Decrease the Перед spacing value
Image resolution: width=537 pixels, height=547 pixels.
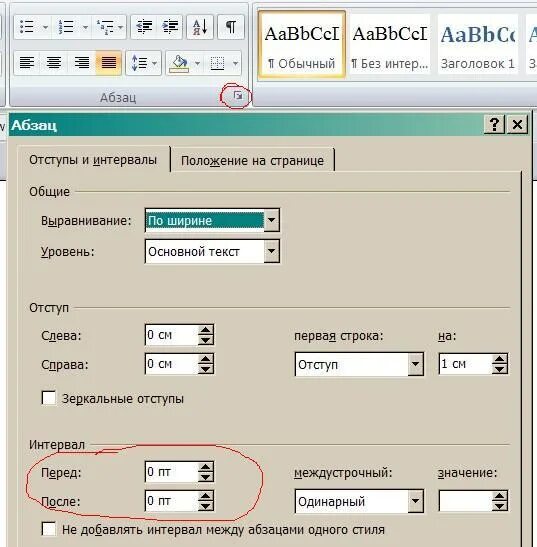click(x=206, y=477)
